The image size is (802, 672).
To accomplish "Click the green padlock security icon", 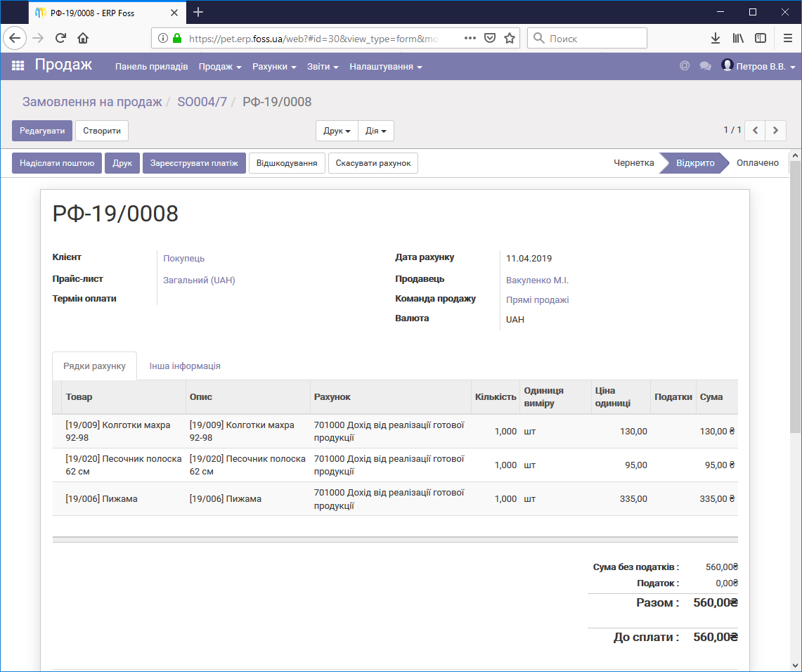I will (177, 38).
